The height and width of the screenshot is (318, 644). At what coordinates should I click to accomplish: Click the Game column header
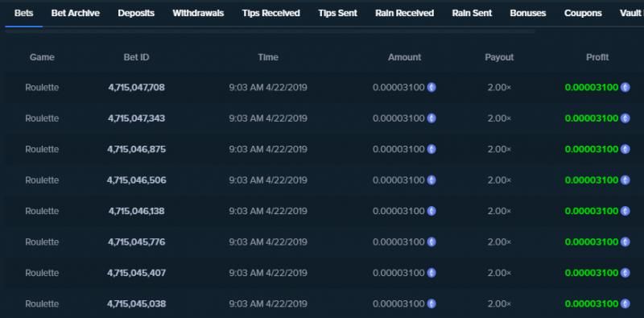click(42, 57)
